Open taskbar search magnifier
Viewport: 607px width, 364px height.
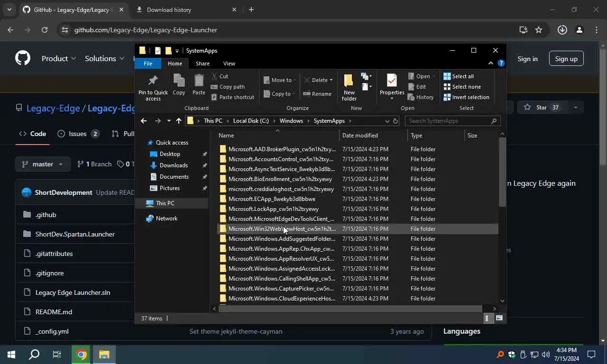(x=34, y=355)
